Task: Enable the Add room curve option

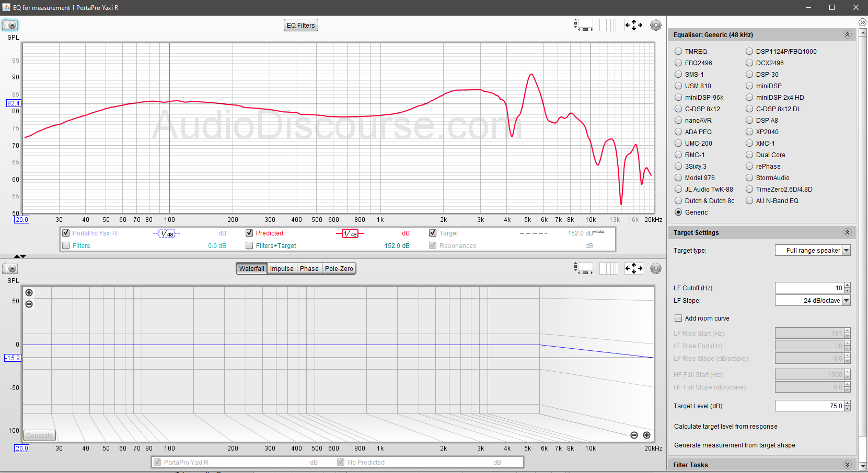Action: tap(678, 318)
